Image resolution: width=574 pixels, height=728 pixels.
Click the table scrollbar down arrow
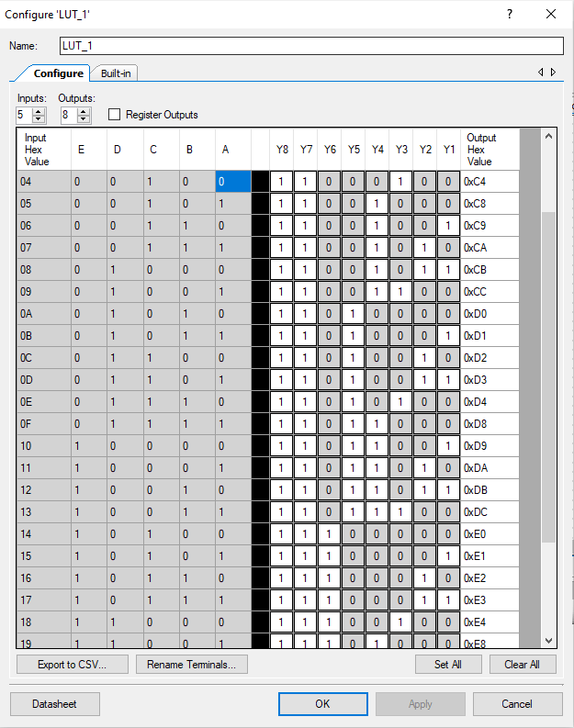tap(549, 640)
